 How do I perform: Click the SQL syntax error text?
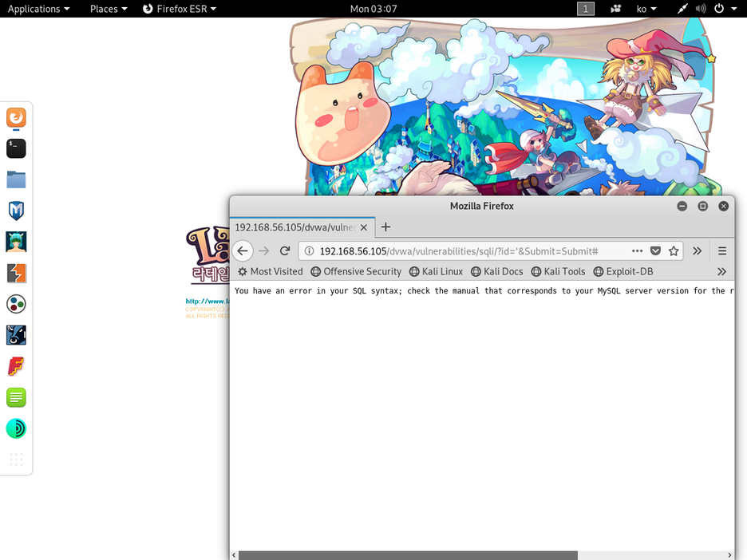(x=484, y=290)
